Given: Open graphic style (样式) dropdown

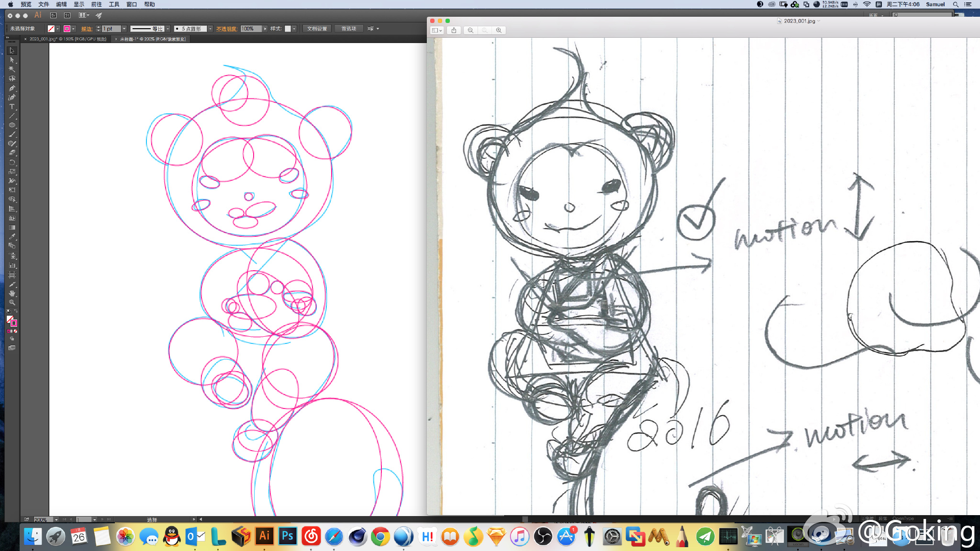Looking at the screenshot, I should [294, 29].
